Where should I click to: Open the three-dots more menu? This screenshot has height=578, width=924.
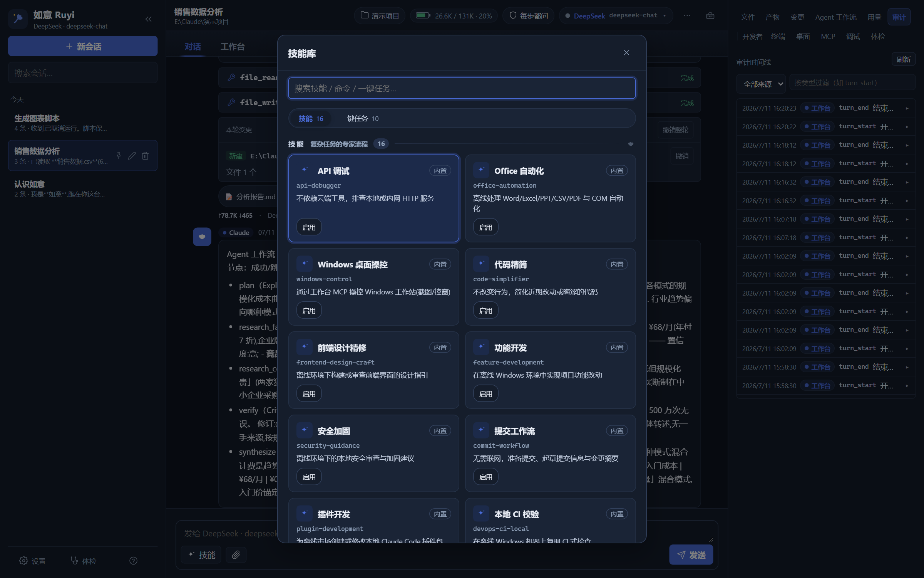[687, 16]
